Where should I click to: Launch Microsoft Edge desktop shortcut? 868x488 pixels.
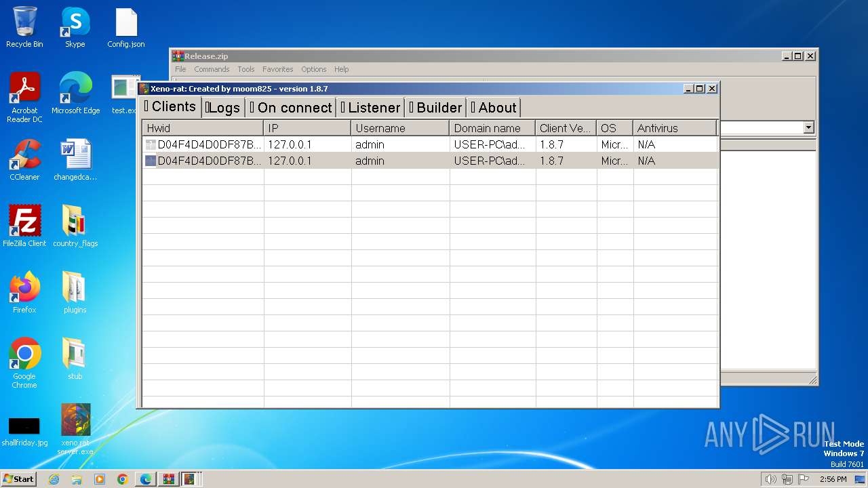click(x=75, y=94)
